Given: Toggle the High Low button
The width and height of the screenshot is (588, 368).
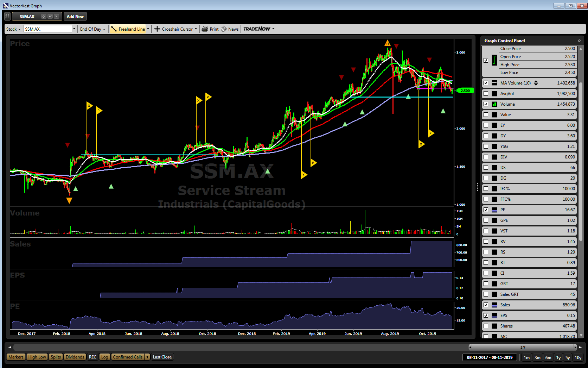Looking at the screenshot, I should (37, 357).
